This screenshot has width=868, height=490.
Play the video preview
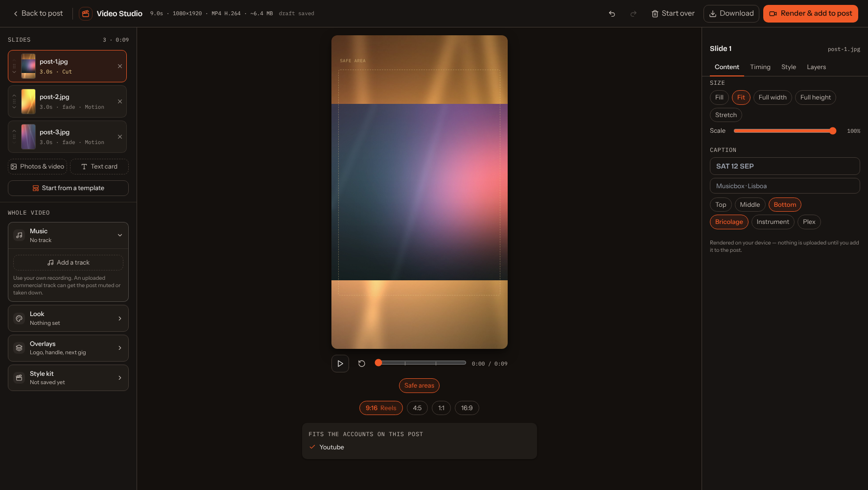[x=340, y=364]
